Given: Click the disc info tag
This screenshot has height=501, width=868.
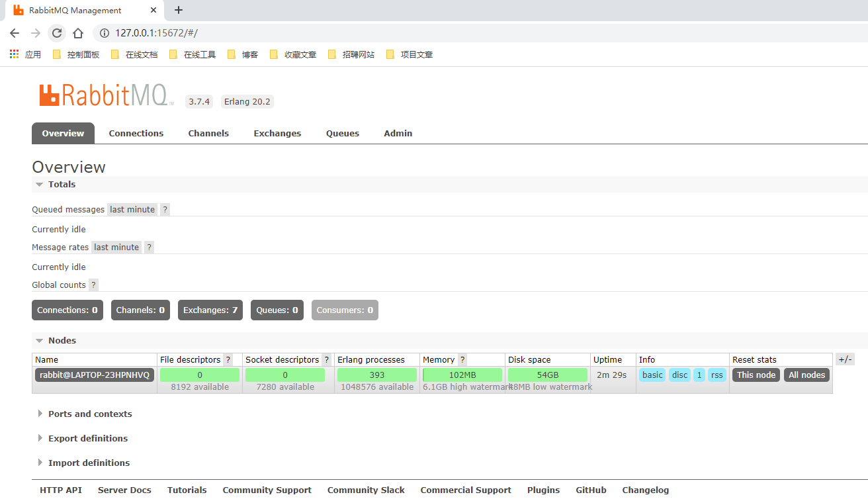Looking at the screenshot, I should [680, 375].
